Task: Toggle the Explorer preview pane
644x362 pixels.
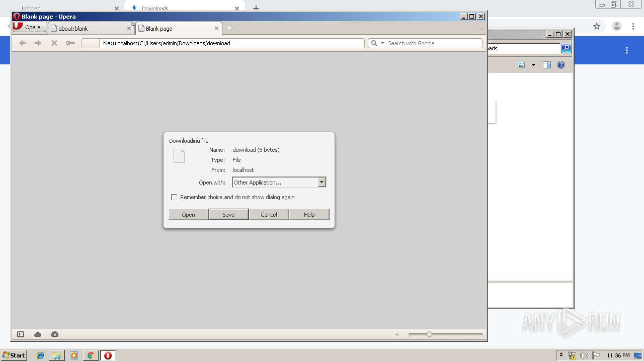Action: click(547, 65)
